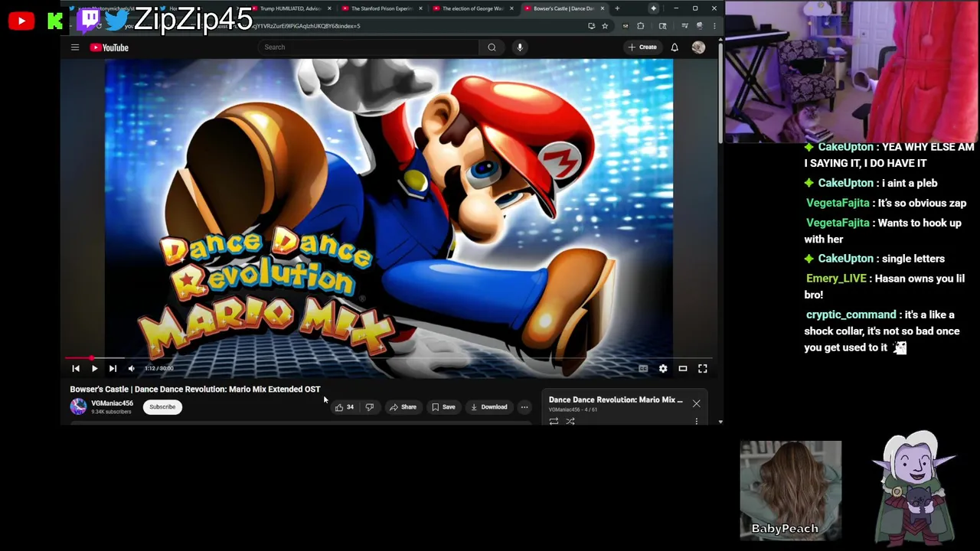Viewport: 980px width, 551px height.
Task: Go to the YouTube home logo
Action: pos(109,47)
